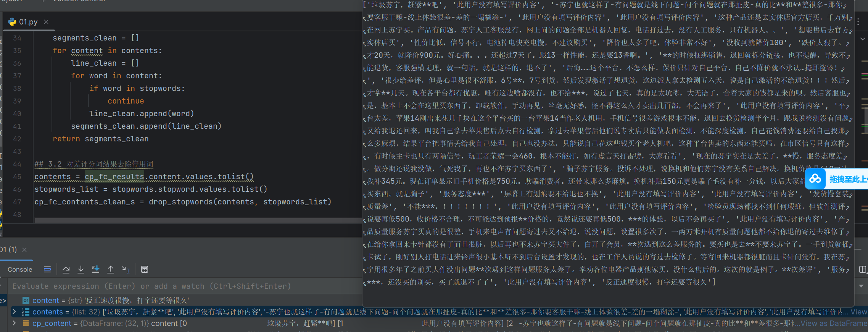The height and width of the screenshot is (332, 868).
Task: Click the Step Over debugger icon
Action: tap(66, 269)
